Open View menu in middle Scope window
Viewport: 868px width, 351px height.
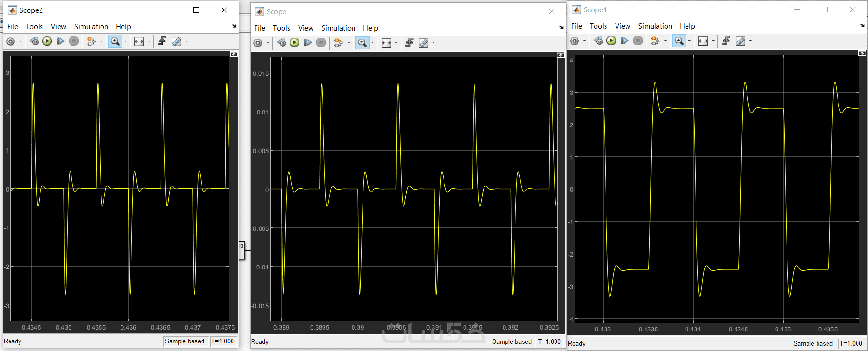tap(306, 28)
